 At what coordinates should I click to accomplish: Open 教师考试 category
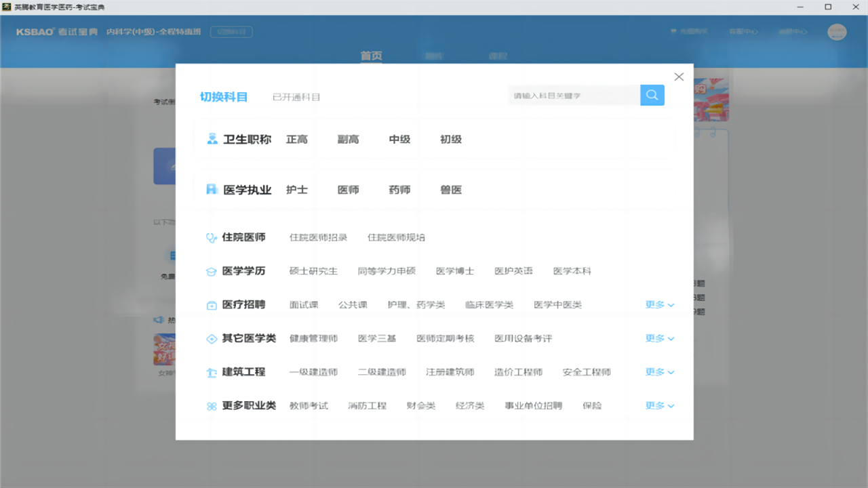click(309, 405)
